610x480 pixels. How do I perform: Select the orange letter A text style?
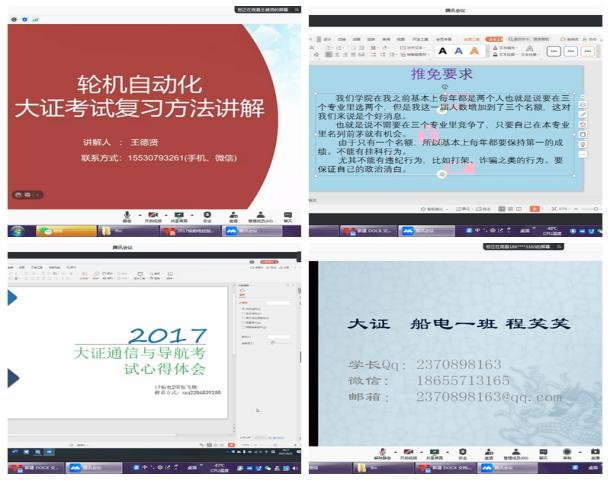474,51
